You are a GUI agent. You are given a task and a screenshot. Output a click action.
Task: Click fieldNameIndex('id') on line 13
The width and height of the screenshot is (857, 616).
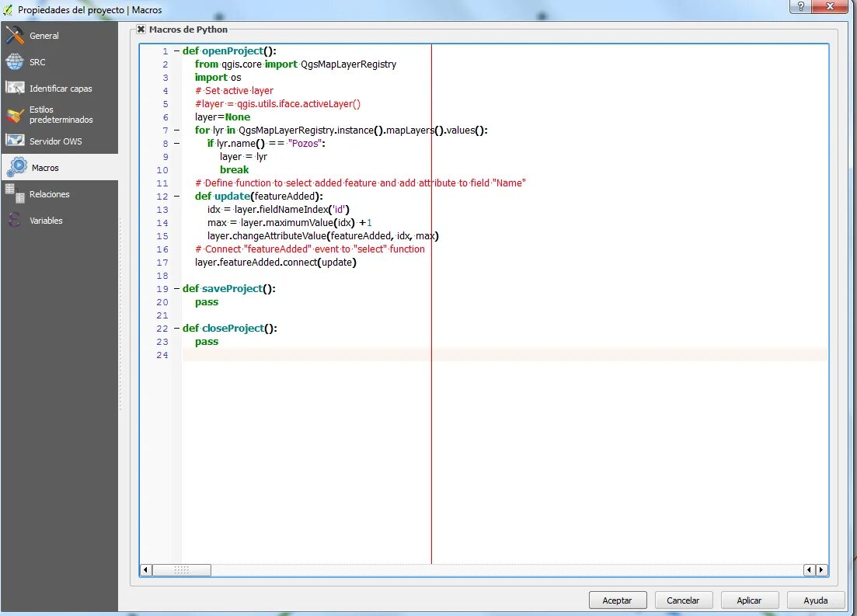tap(303, 209)
